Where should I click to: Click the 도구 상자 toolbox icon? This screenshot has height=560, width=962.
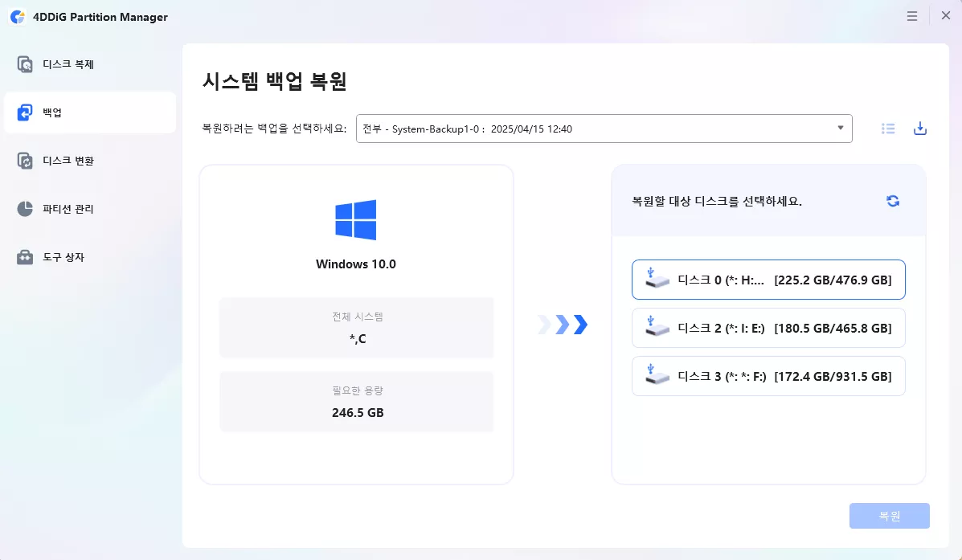25,257
